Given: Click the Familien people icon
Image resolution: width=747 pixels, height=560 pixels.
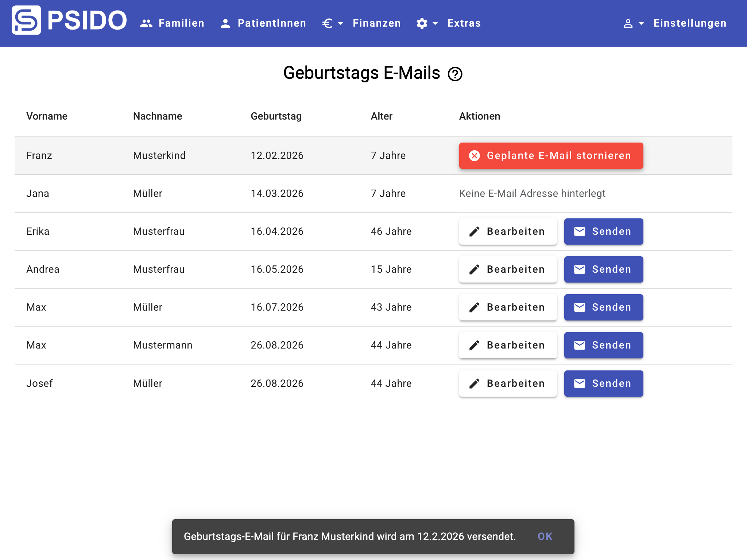Looking at the screenshot, I should [146, 23].
